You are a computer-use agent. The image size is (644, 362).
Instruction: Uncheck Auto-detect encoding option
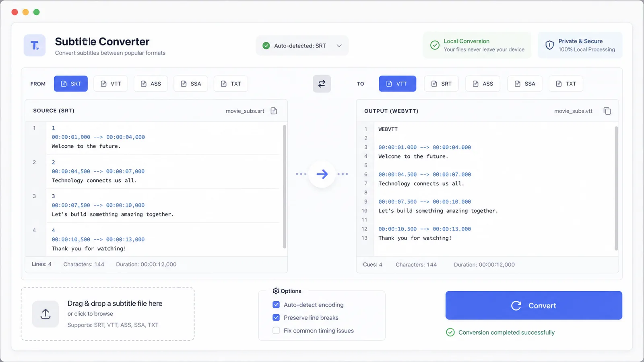(276, 304)
